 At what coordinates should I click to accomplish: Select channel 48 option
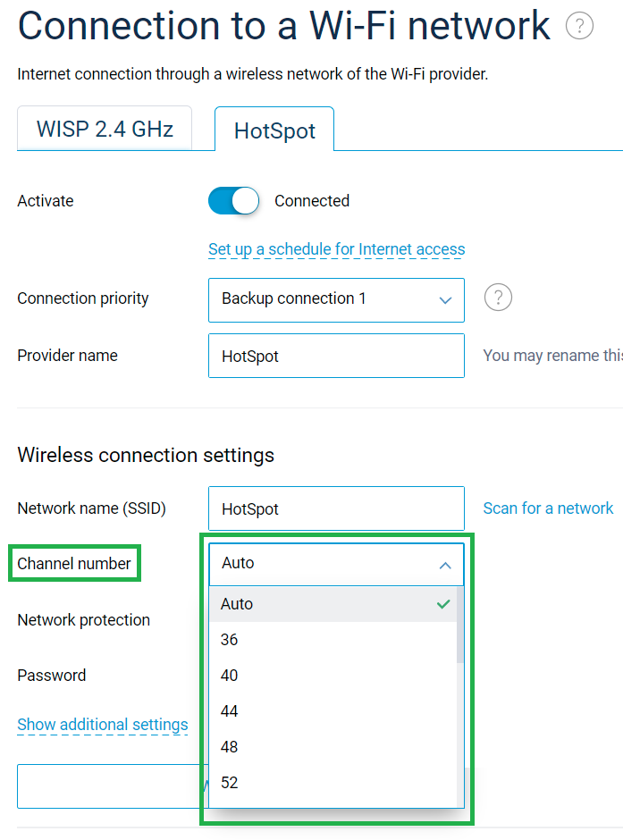tap(333, 747)
